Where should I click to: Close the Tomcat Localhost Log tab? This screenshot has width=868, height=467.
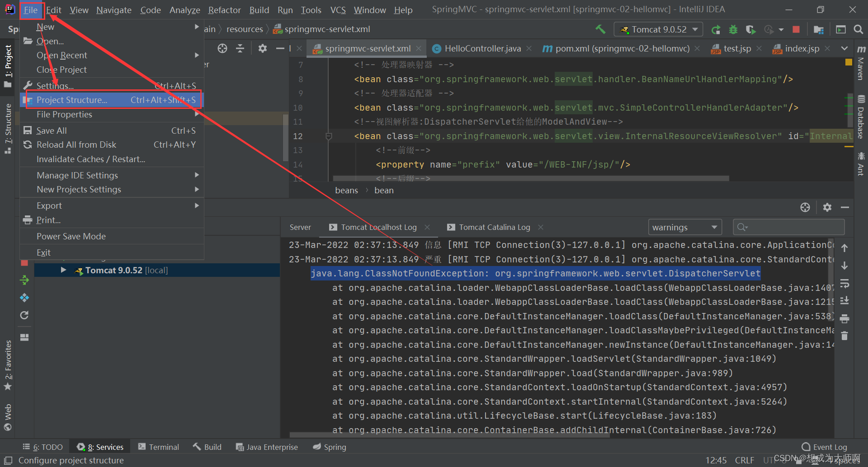pyautogui.click(x=427, y=227)
